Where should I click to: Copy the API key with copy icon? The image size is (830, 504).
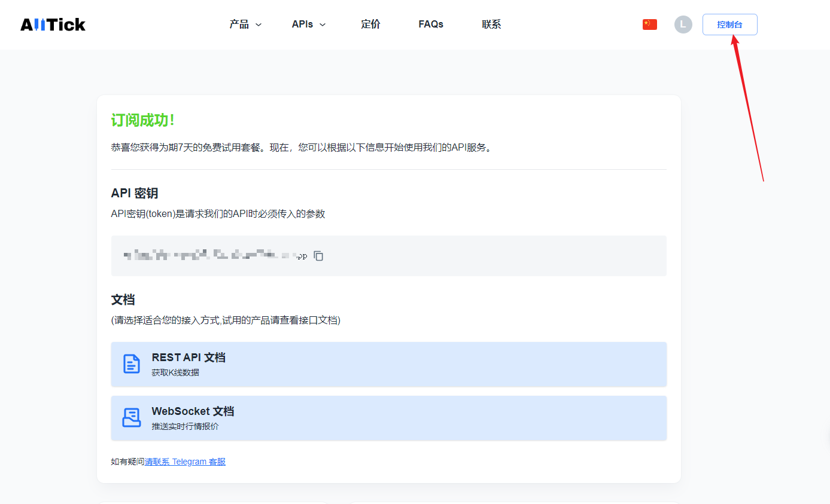point(319,256)
